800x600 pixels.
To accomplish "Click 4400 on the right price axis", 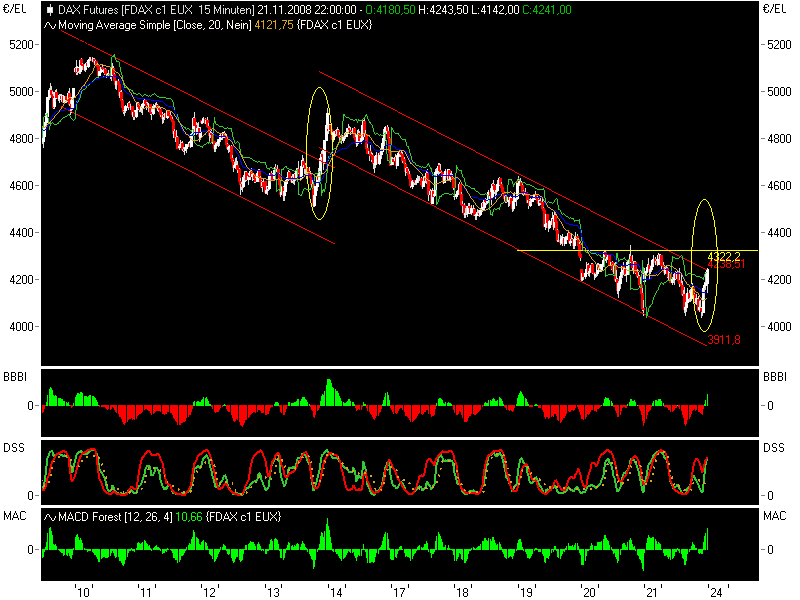I will [779, 233].
